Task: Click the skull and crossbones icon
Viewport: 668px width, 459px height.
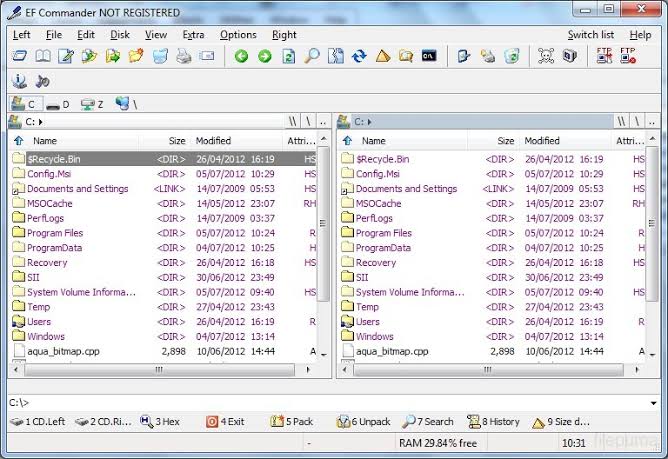Action: 546,56
